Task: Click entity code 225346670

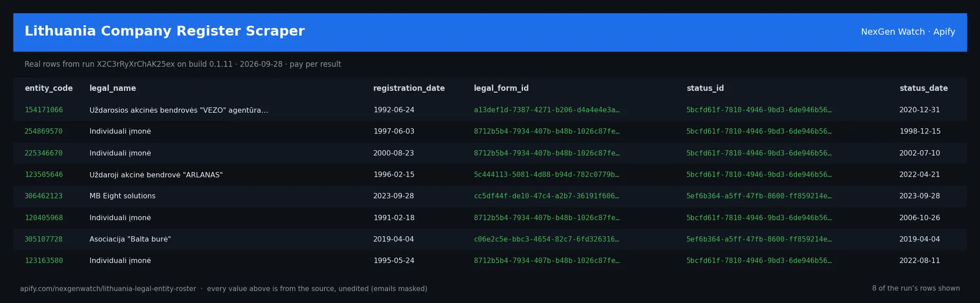Action: [44, 153]
